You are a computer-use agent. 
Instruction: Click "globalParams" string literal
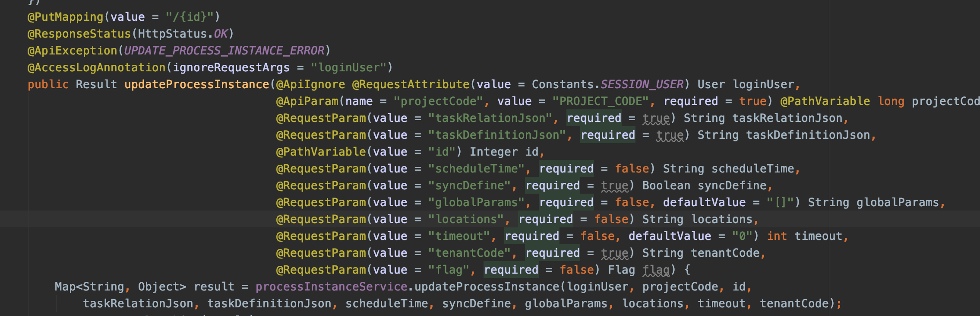[x=477, y=202]
